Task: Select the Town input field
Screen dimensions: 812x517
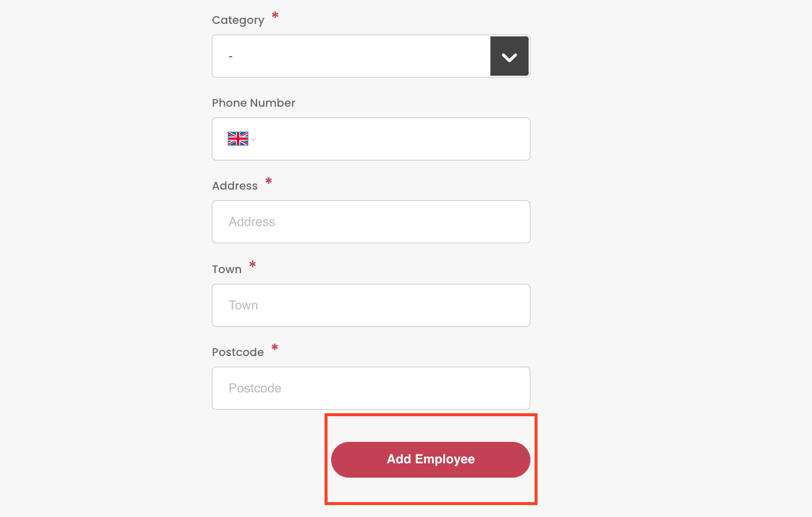Action: click(371, 305)
